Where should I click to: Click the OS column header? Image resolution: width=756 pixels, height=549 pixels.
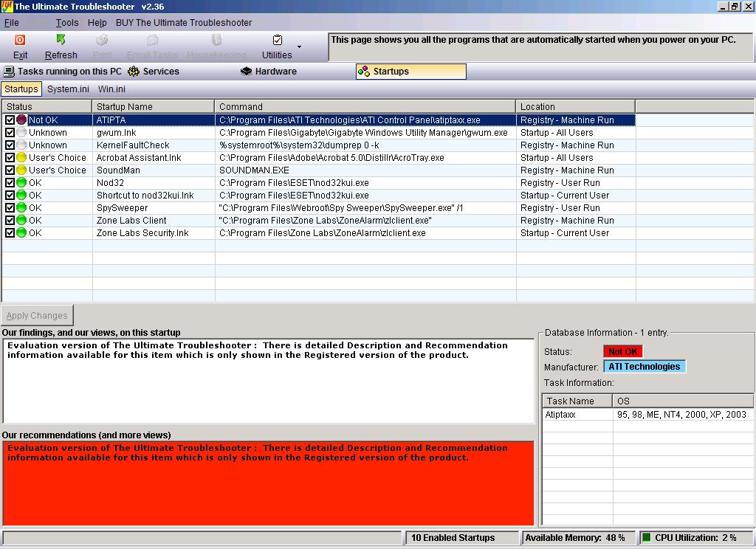683,401
